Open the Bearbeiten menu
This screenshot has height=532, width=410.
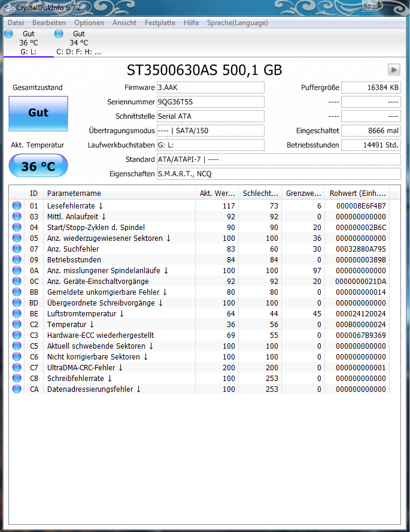(x=49, y=23)
